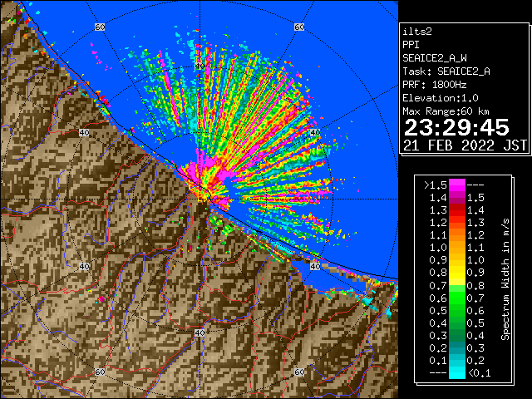532x399 pixels.
Task: Click the "<0.1" legend label
Action: click(479, 373)
